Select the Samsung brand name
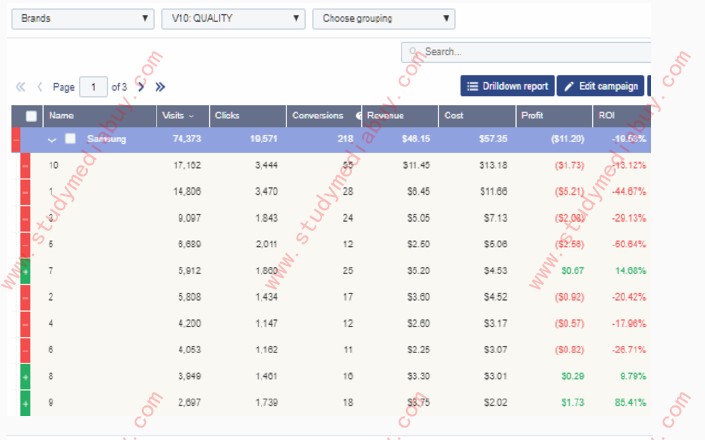Screen dimensions: 705x440 (107, 139)
